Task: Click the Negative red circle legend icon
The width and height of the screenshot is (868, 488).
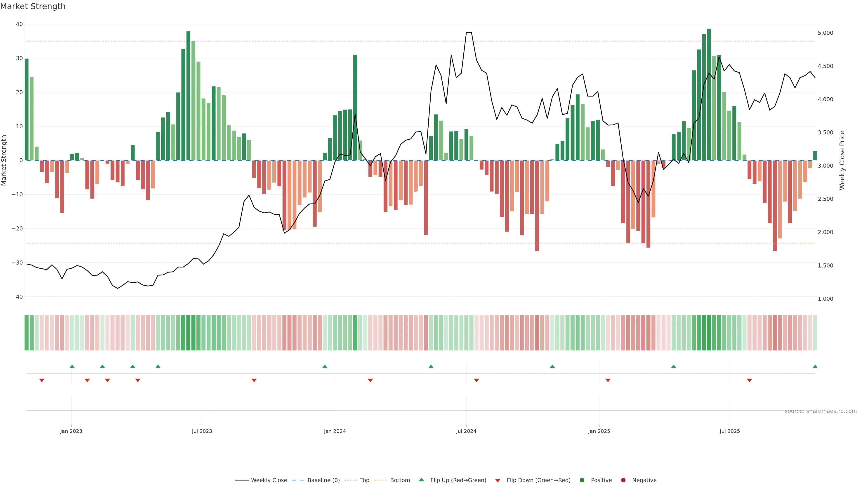Action: pyautogui.click(x=623, y=480)
